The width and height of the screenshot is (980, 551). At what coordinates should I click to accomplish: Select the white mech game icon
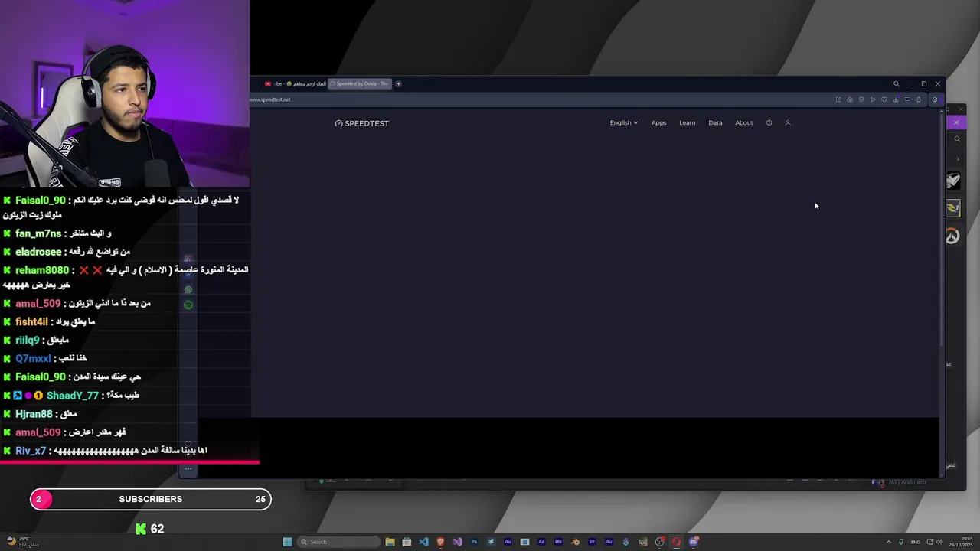point(952,181)
